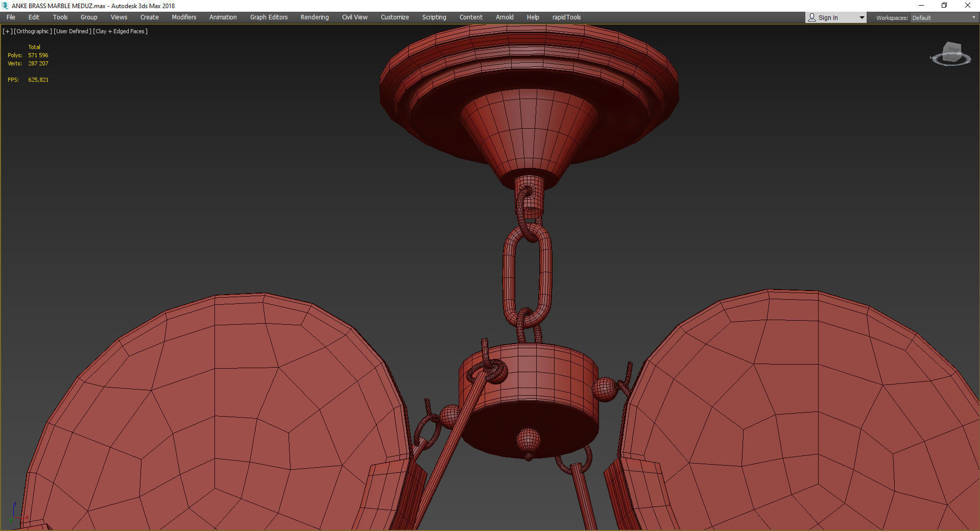Image resolution: width=980 pixels, height=531 pixels.
Task: Click the [Clay + Edged Faces] shading label
Action: 121,31
